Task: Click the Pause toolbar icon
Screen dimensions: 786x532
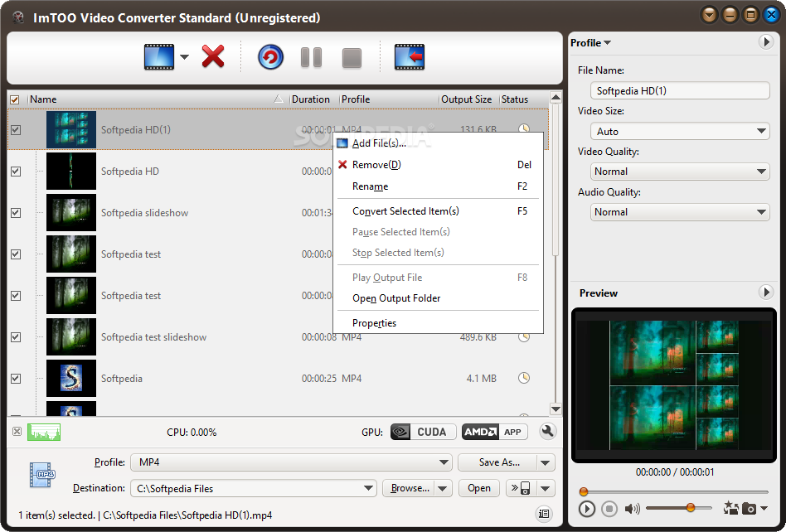Action: [311, 58]
